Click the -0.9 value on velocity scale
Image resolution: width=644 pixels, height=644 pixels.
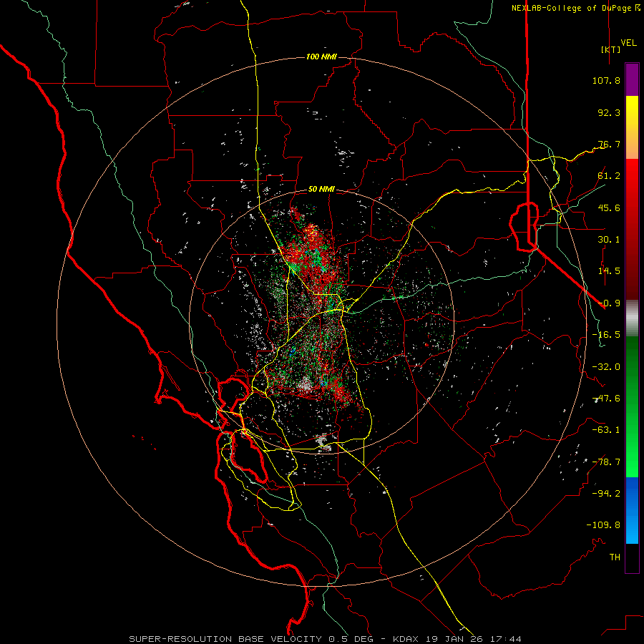pyautogui.click(x=609, y=303)
